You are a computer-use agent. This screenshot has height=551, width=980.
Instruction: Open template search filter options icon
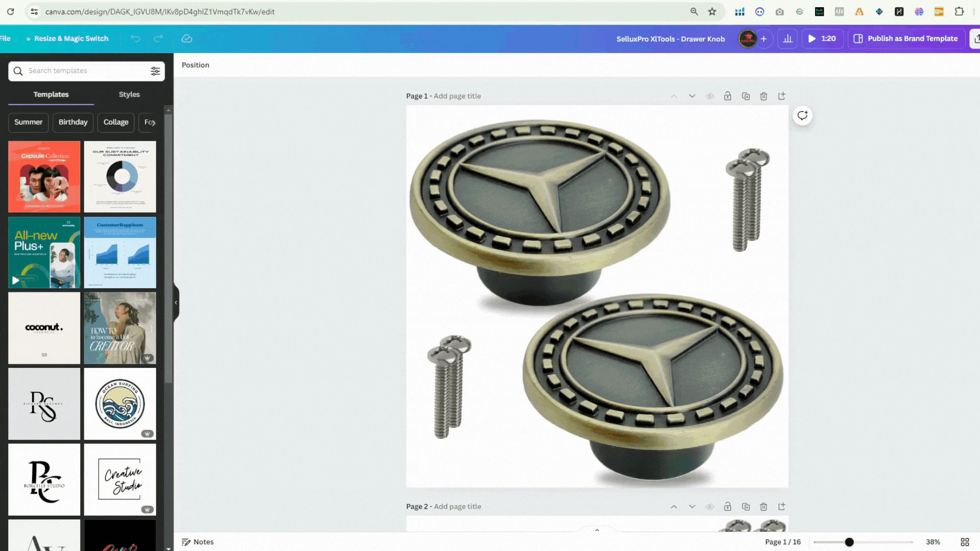(155, 71)
